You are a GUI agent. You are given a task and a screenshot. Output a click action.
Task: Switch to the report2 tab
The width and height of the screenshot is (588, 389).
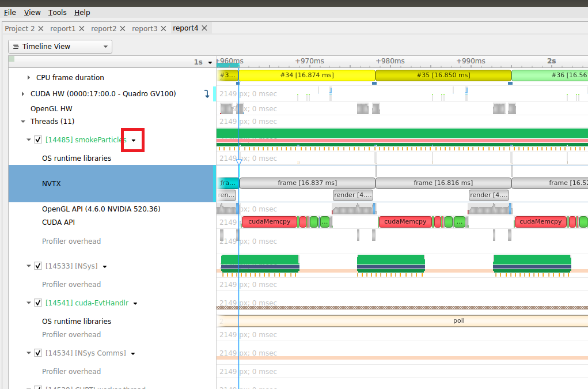point(104,29)
